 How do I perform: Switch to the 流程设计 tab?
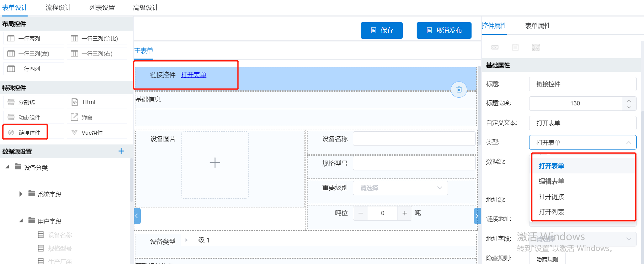coord(58,8)
